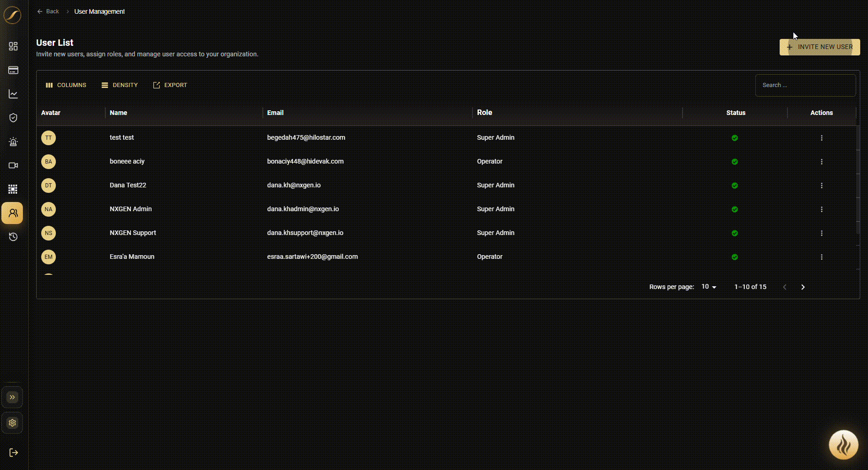The width and height of the screenshot is (868, 470).
Task: Open the analytics line chart sidebar icon
Action: tap(13, 94)
